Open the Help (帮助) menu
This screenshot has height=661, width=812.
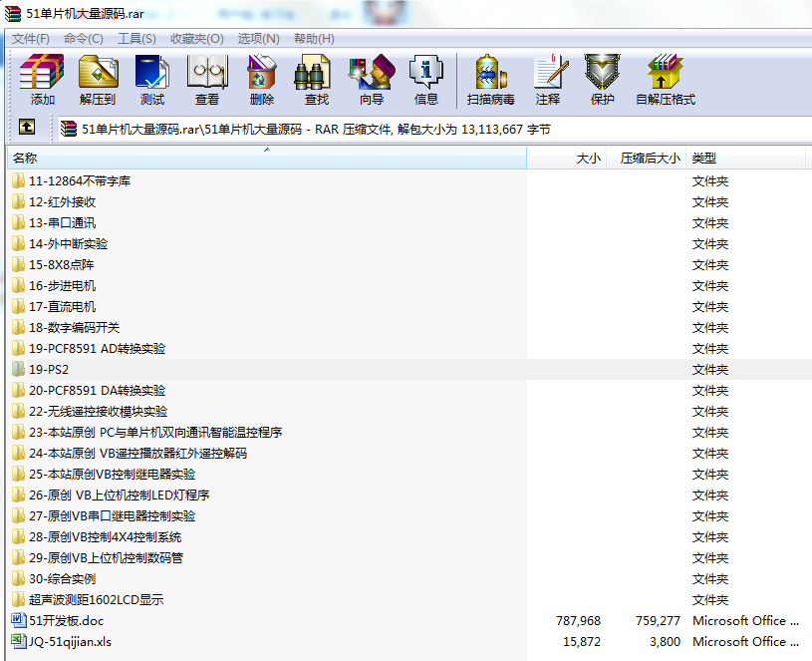(x=314, y=39)
